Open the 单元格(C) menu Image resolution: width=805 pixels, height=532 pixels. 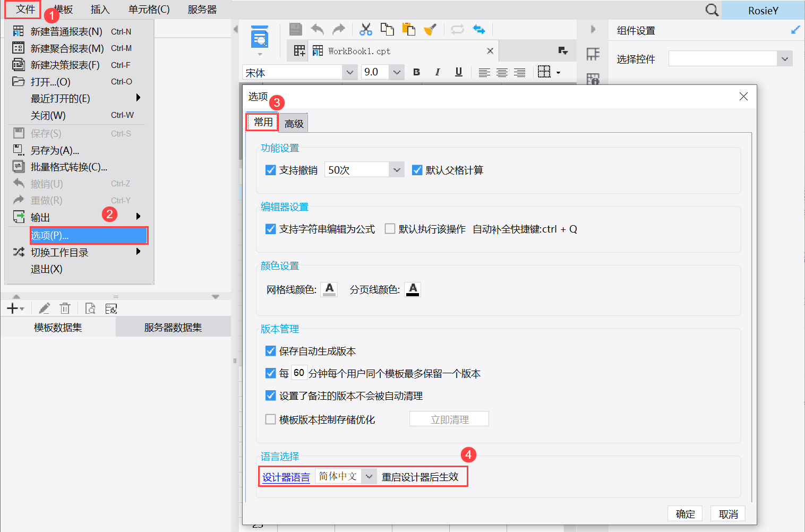149,10
